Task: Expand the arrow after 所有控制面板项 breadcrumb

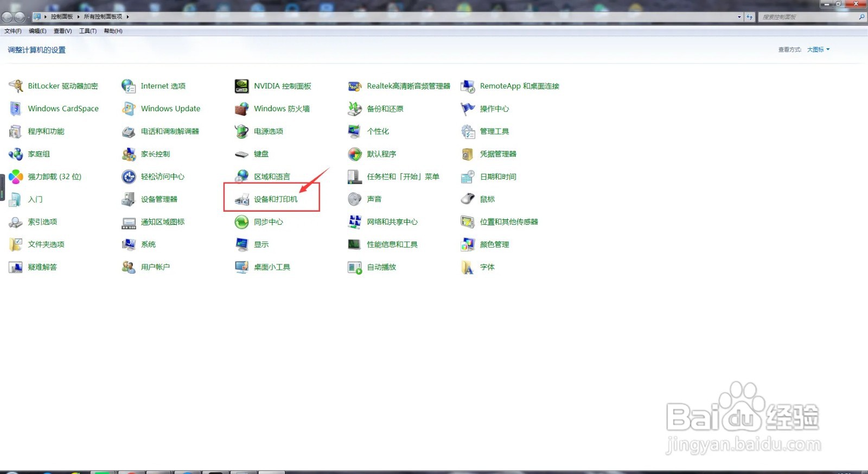Action: [127, 17]
